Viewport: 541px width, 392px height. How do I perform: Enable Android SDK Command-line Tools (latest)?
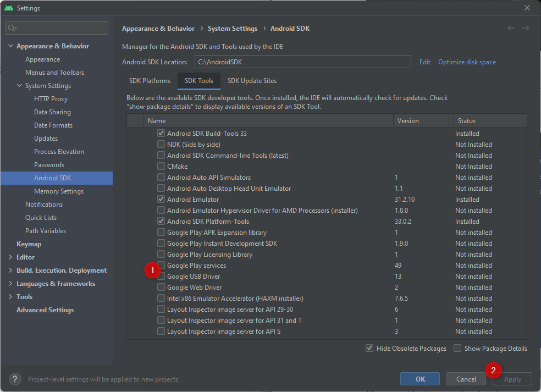tap(161, 155)
